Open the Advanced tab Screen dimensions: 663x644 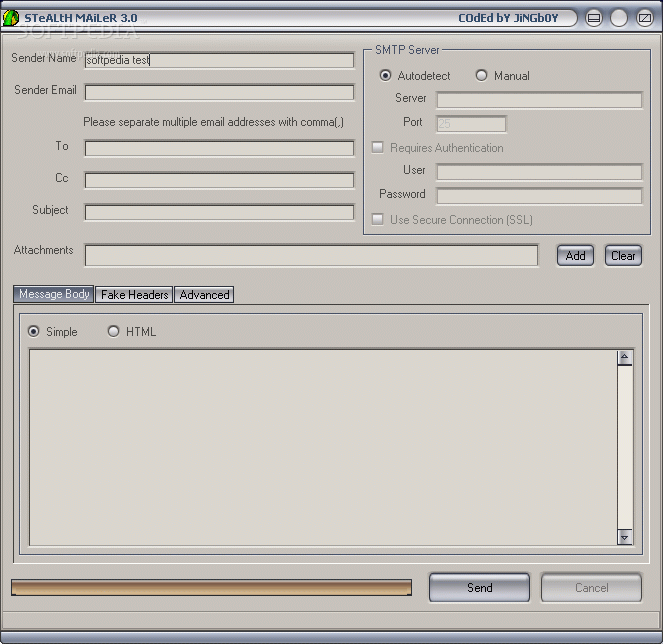[204, 295]
